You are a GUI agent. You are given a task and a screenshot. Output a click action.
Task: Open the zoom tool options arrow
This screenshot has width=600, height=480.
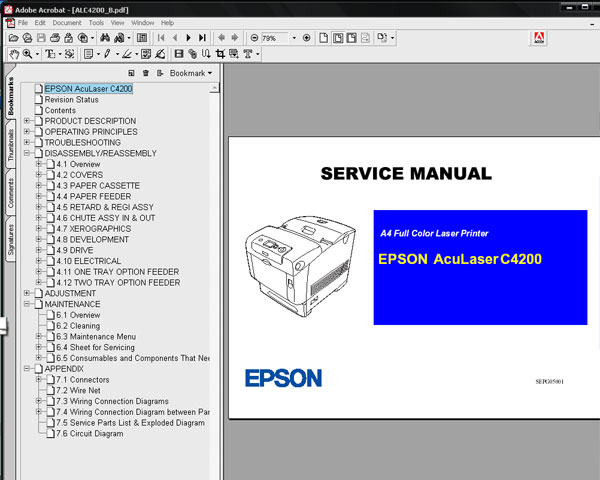[37, 54]
